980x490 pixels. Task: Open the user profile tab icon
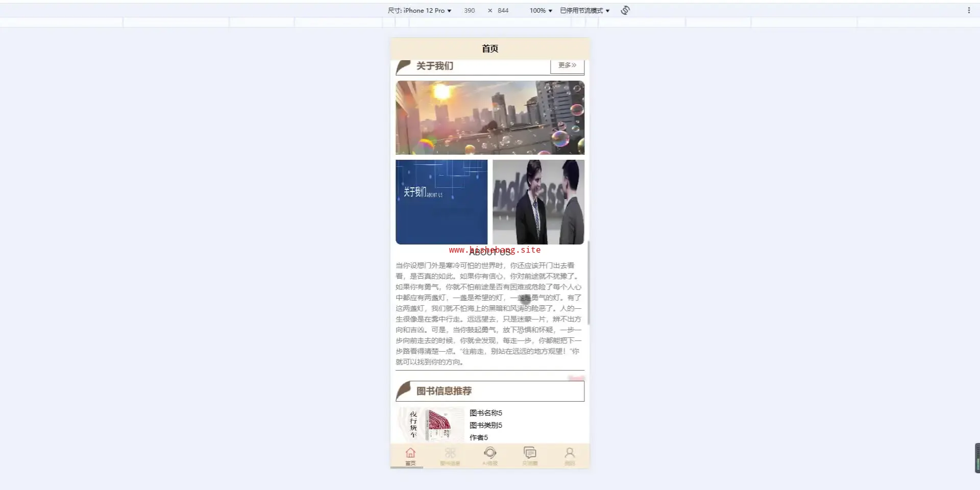pyautogui.click(x=570, y=456)
